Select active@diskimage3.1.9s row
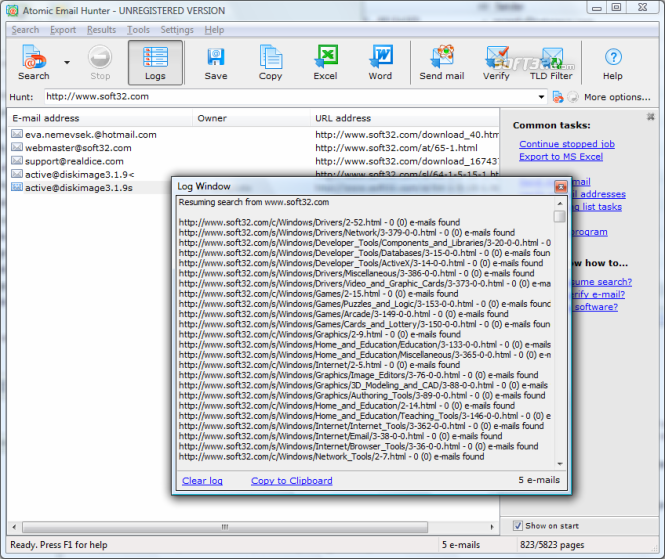 pyautogui.click(x=90, y=188)
